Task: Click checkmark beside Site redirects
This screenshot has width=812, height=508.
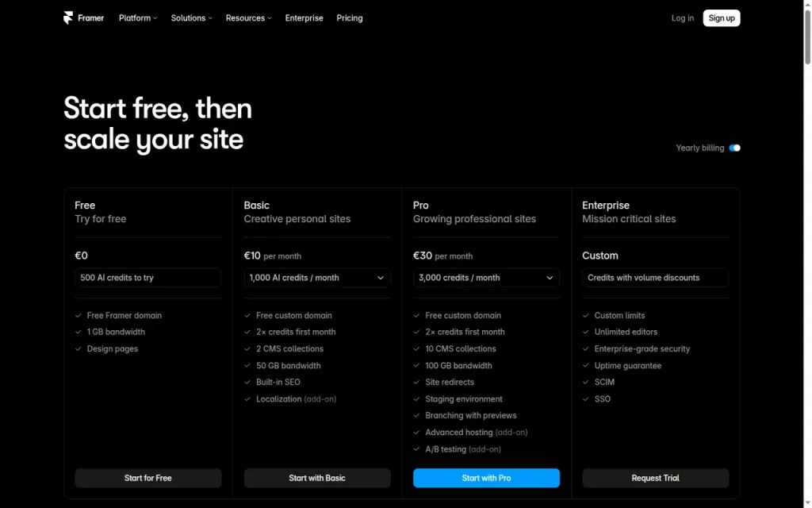Action: point(416,382)
